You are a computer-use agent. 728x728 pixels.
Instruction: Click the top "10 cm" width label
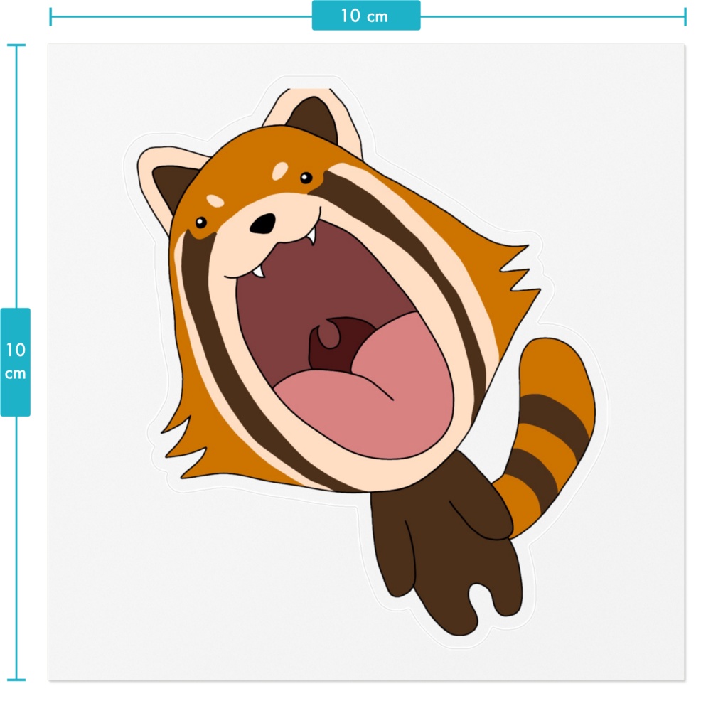366,16
